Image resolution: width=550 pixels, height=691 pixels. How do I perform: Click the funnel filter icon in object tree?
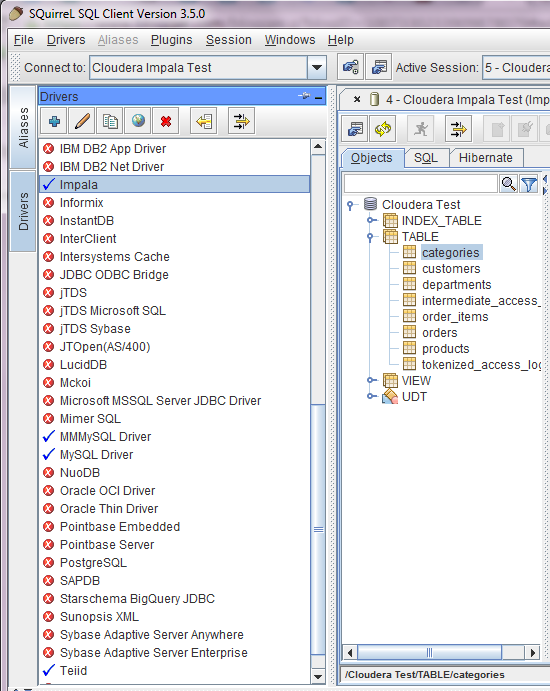(x=529, y=184)
